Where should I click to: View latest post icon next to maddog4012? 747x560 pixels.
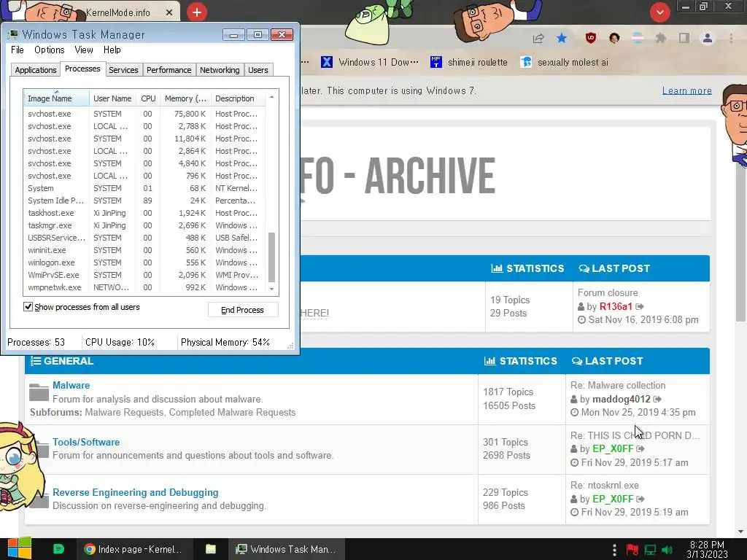pos(657,399)
